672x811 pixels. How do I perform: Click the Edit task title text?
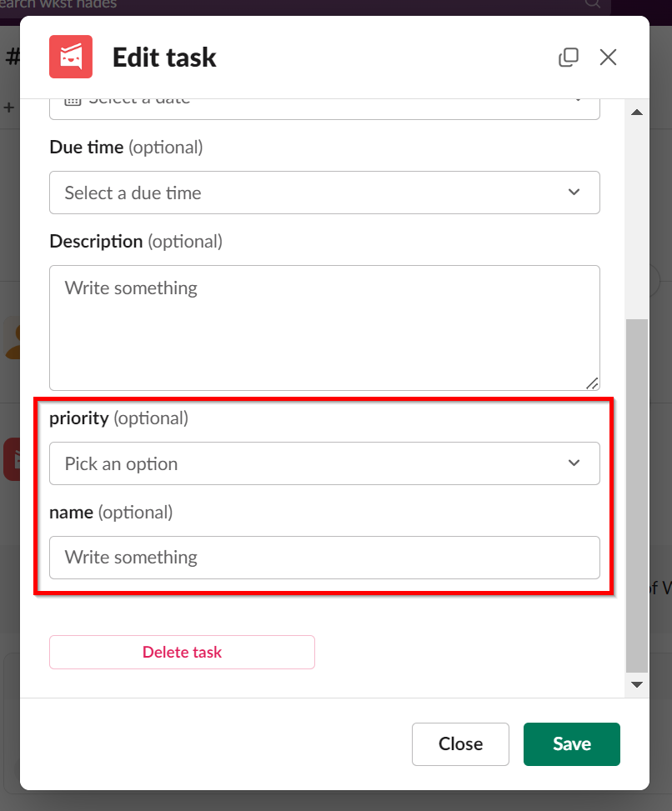pos(164,58)
